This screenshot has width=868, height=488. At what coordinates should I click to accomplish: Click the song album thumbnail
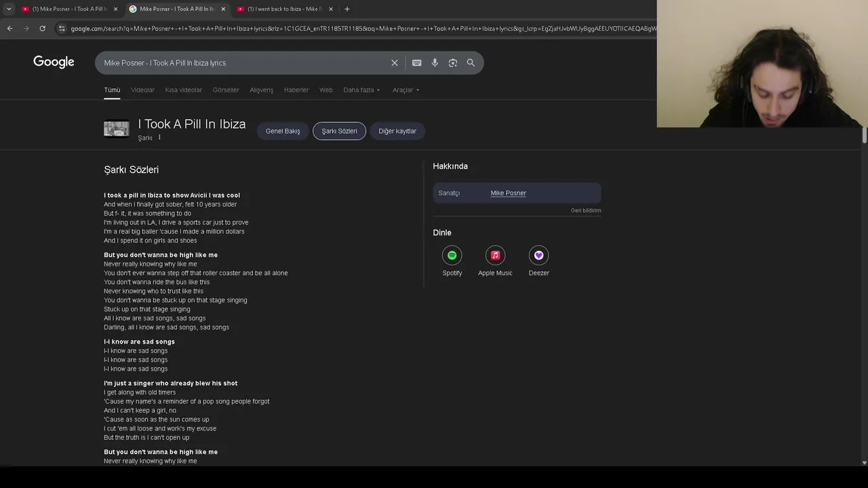(x=117, y=129)
